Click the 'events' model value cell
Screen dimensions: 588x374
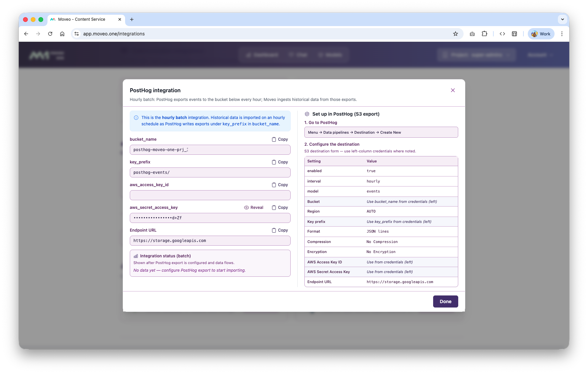coord(373,192)
